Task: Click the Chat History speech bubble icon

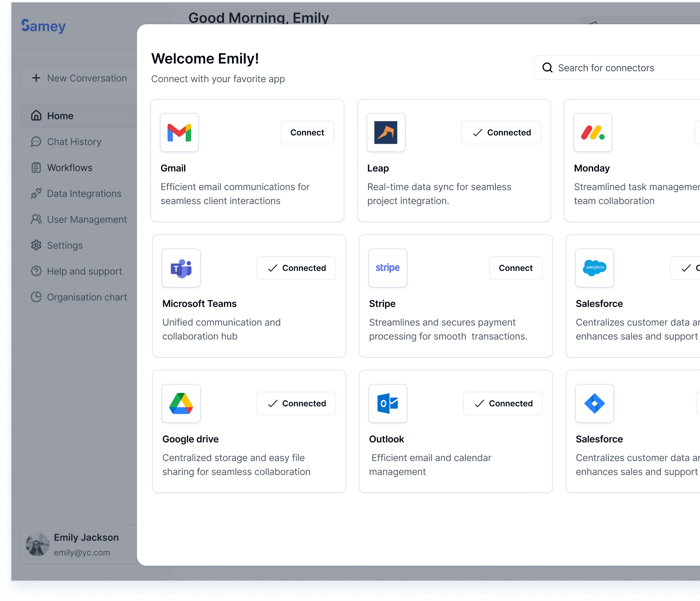Action: [x=36, y=142]
